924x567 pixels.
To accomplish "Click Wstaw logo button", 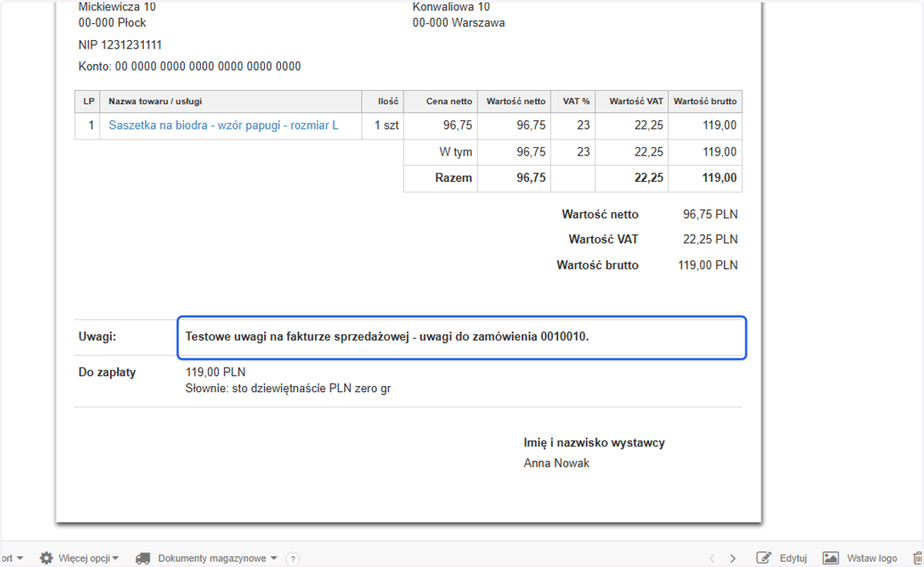I will pyautogui.click(x=872, y=558).
